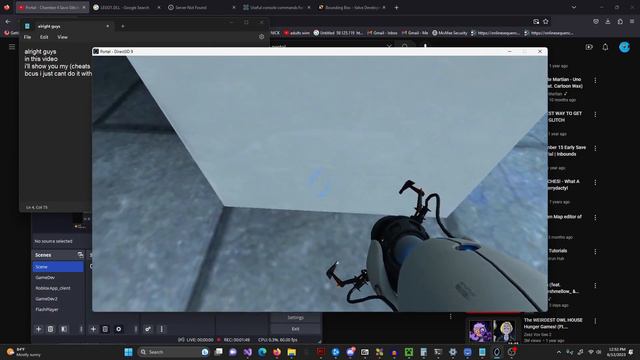
Task: Open YouTube notifications bell
Action: [605, 47]
